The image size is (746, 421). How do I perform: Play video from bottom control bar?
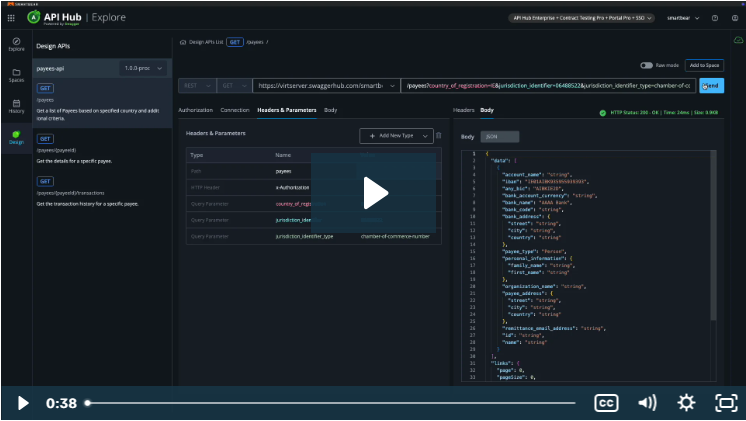pos(22,403)
